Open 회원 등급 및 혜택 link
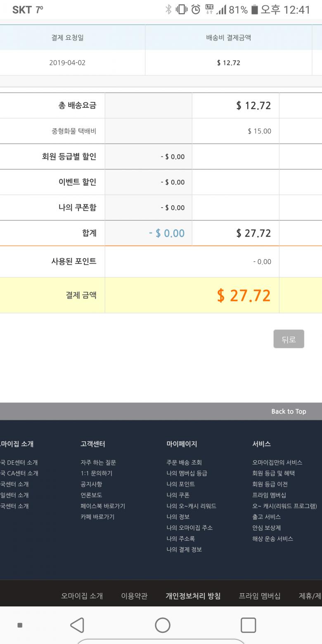Viewport: 322px width, 644px height. click(x=273, y=473)
